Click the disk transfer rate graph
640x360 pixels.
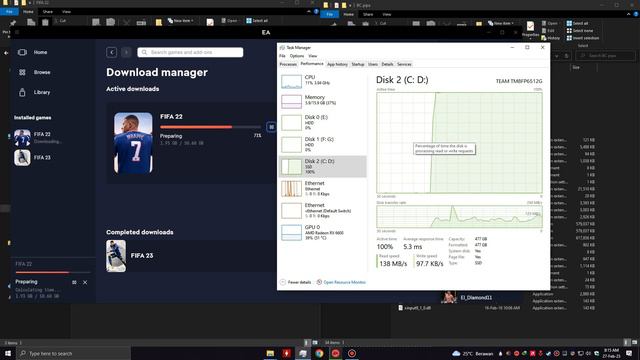459,216
